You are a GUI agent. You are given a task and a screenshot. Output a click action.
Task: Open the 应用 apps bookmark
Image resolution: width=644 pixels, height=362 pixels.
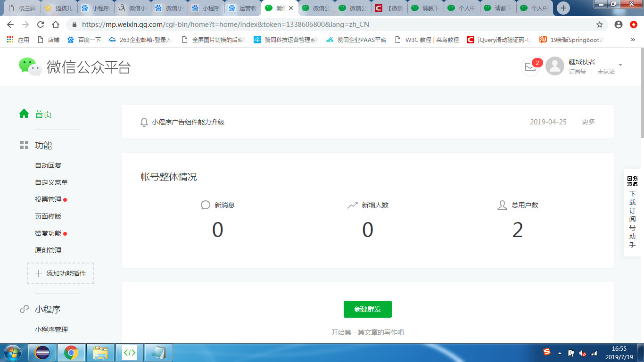18,40
